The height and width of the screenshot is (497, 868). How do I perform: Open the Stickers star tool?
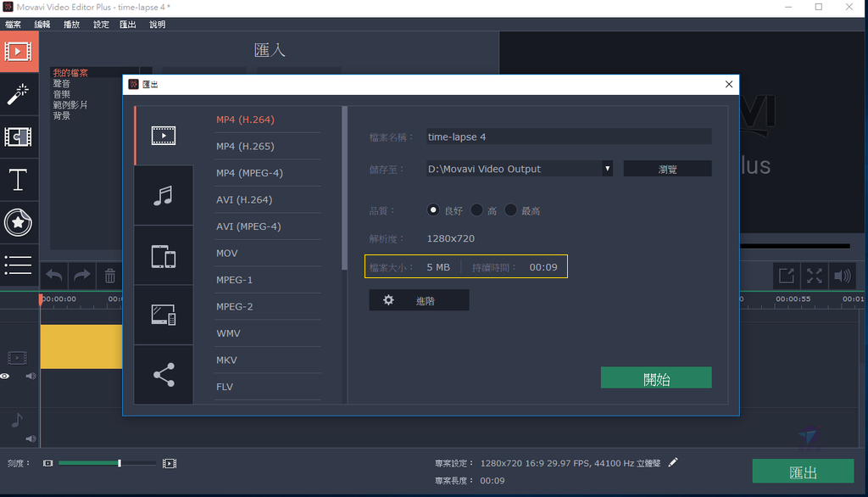click(x=19, y=222)
